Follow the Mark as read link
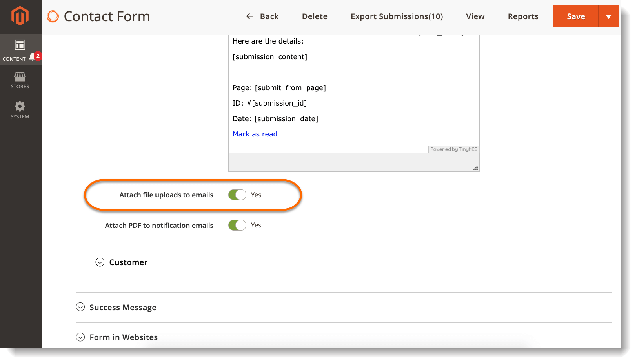Image resolution: width=637 pixels, height=364 pixels. click(255, 134)
